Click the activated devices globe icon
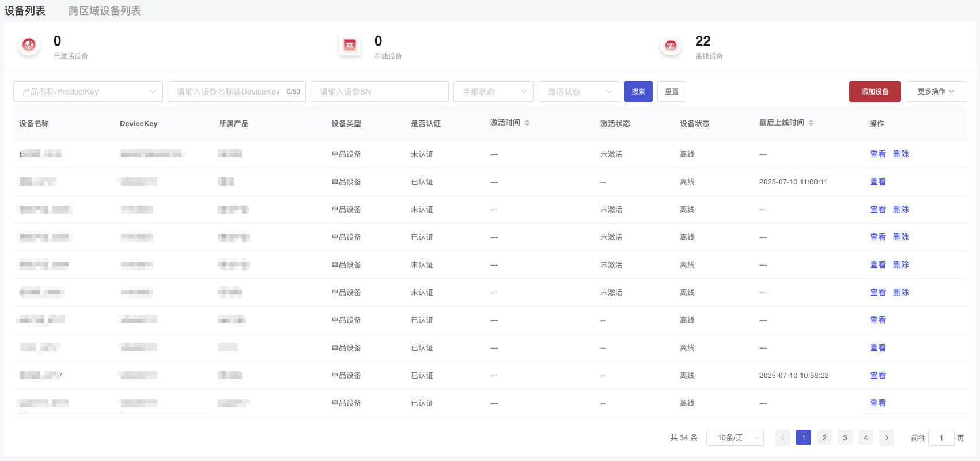This screenshot has height=461, width=980. 29,45
